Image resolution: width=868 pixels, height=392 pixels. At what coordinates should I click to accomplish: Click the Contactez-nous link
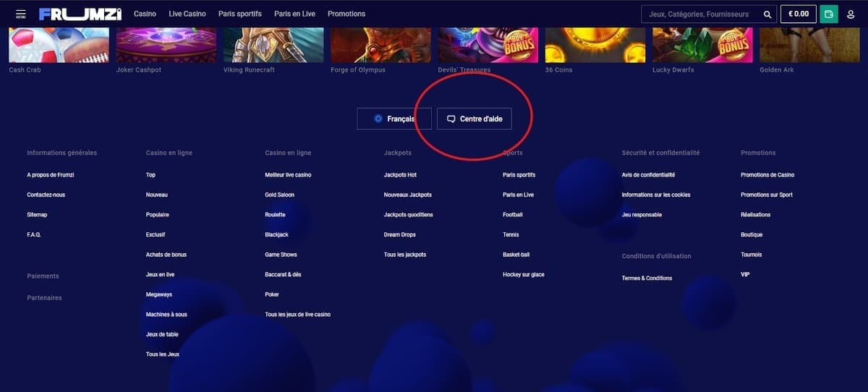(x=46, y=195)
